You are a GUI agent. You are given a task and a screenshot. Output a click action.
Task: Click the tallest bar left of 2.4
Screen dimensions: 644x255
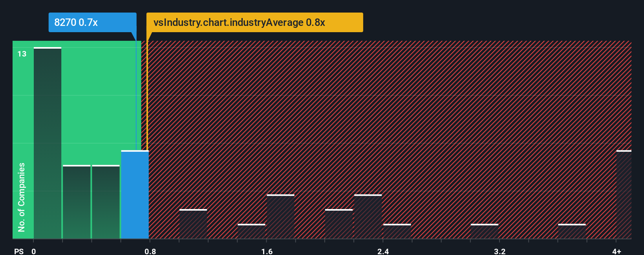[x=368, y=217]
